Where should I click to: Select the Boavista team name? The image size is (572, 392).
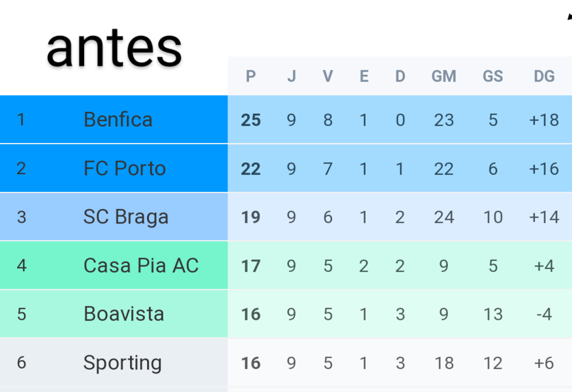coord(124,314)
